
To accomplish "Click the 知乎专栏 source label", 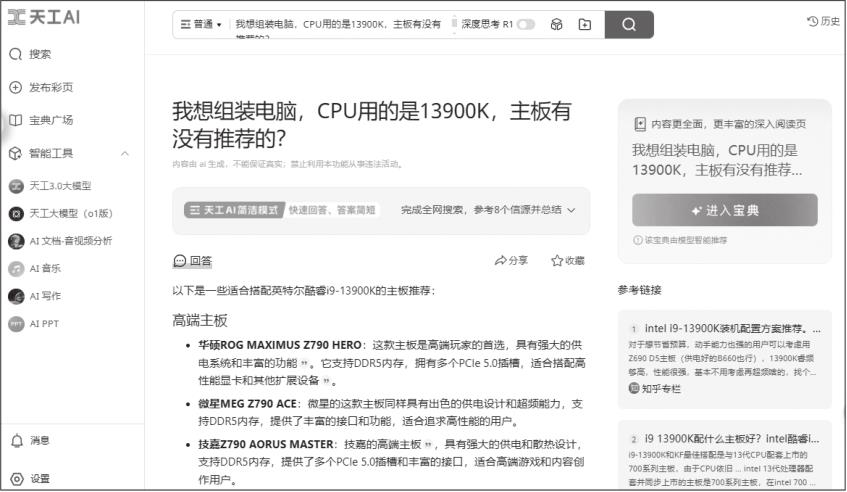I will click(655, 388).
